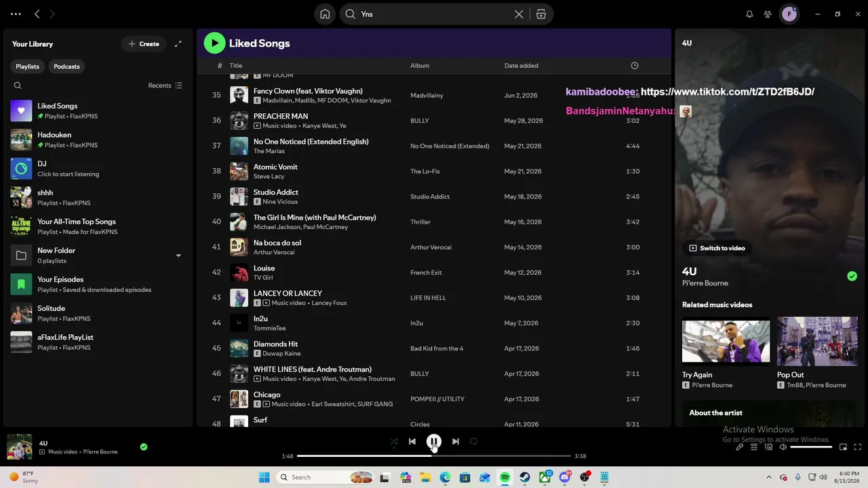Select the song PREACHER MAN
The image size is (868, 488).
point(281,117)
